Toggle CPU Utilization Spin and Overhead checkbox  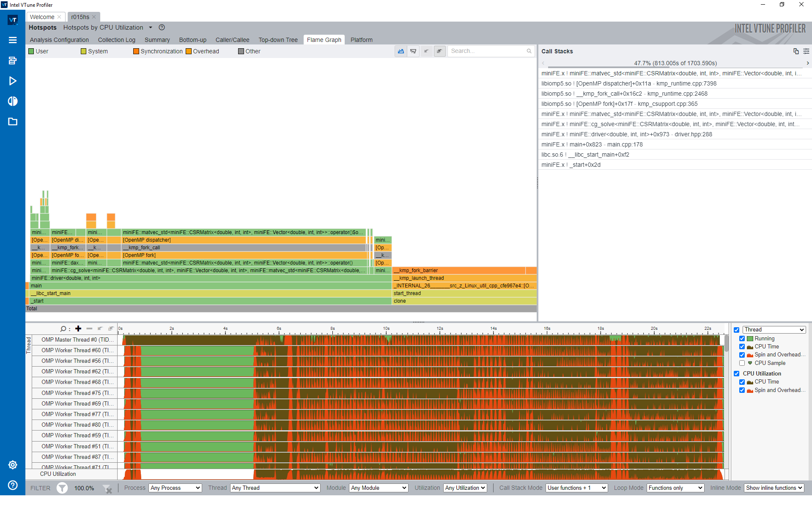pos(742,390)
